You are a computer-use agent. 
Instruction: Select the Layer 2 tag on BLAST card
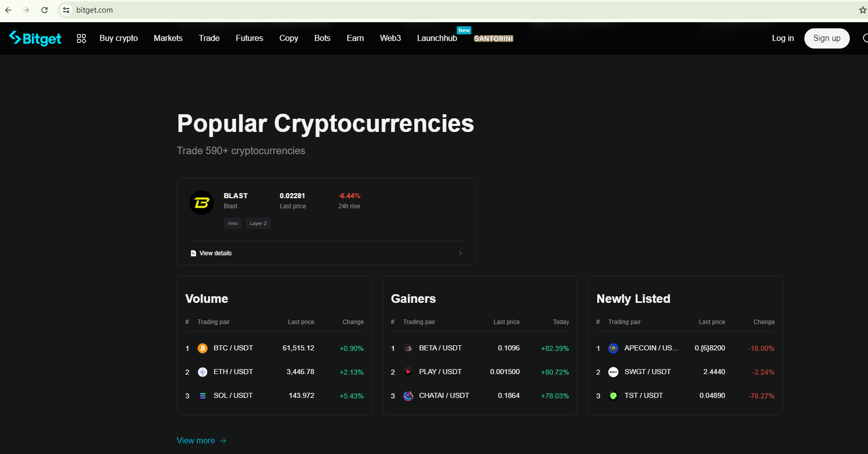point(258,223)
